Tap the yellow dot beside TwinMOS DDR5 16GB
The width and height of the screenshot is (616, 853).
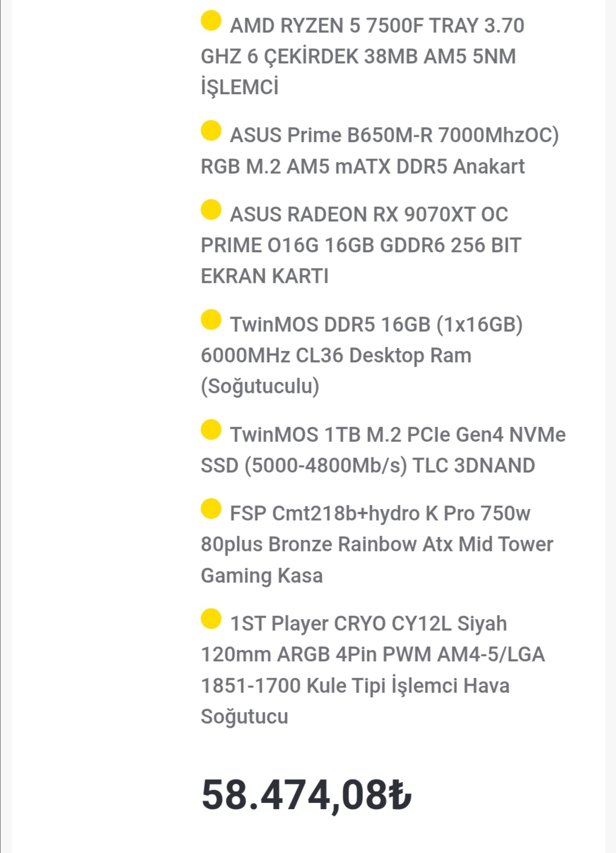[x=211, y=320]
